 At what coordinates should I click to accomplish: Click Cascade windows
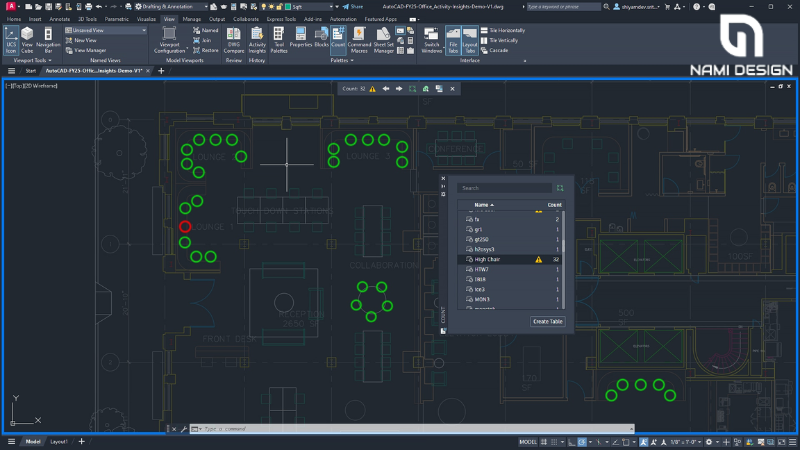pyautogui.click(x=494, y=51)
